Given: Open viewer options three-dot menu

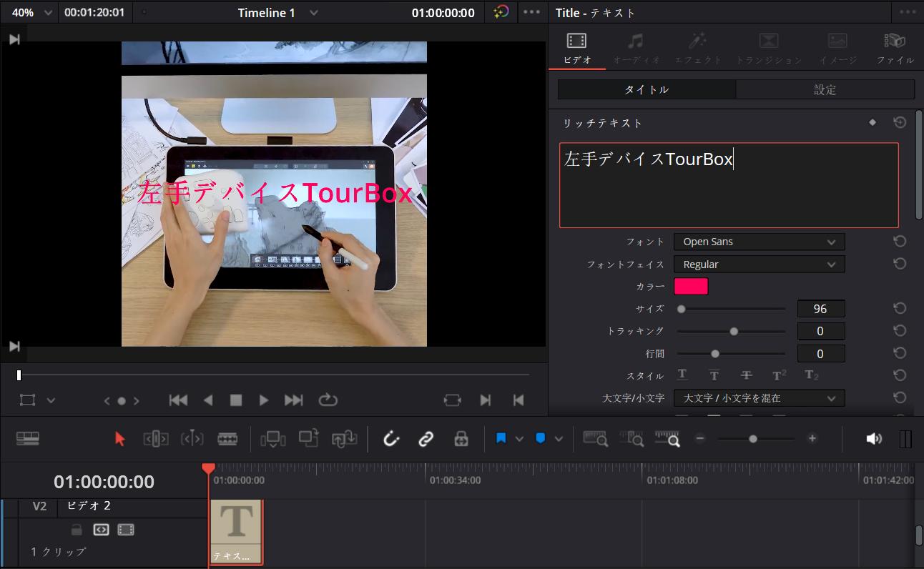Looking at the screenshot, I should point(531,12).
